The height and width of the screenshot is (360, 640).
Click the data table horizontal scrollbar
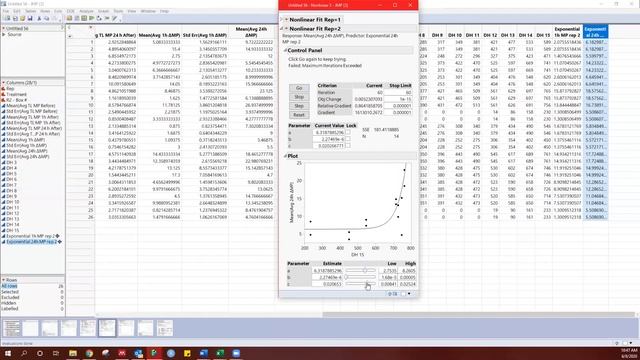(x=478, y=315)
